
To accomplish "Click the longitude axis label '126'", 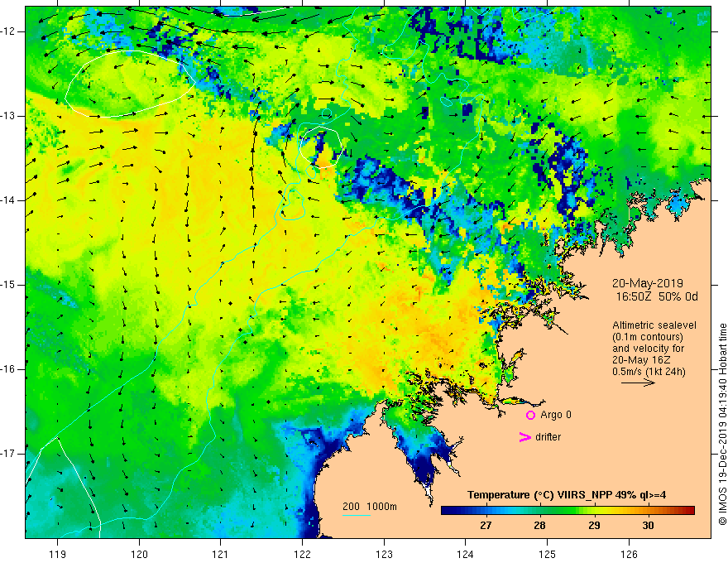I will coord(629,554).
